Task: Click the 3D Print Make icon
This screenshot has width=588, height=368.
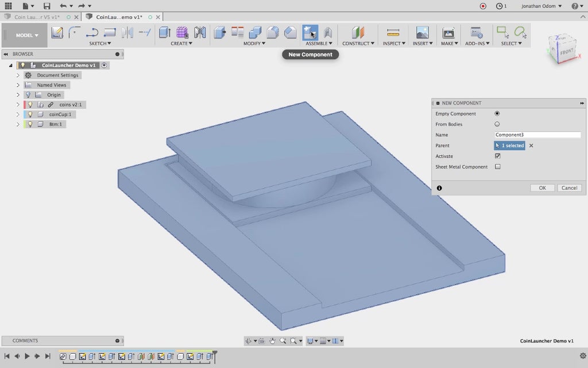Action: point(448,32)
